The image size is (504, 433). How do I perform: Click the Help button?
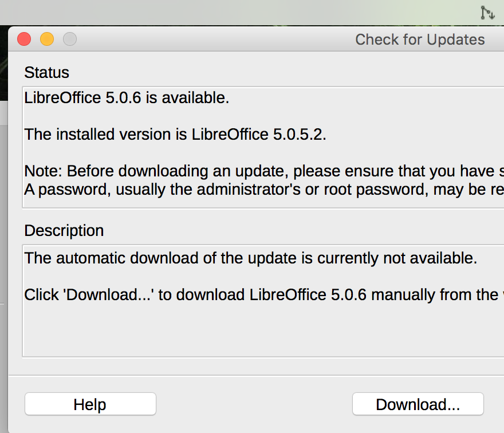tap(90, 404)
